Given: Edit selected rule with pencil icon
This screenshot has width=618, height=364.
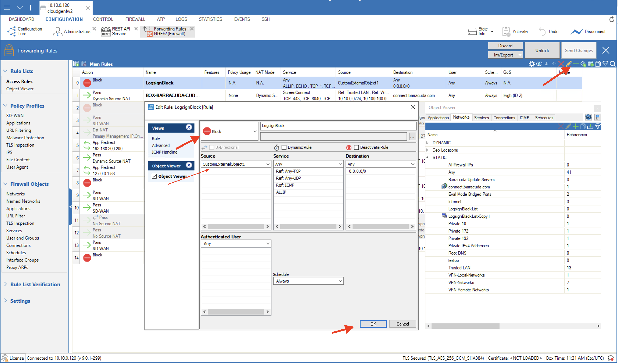Looking at the screenshot, I should tap(569, 64).
